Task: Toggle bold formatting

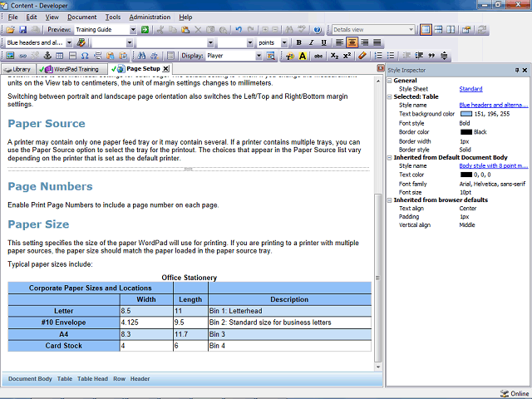Action: tap(298, 42)
